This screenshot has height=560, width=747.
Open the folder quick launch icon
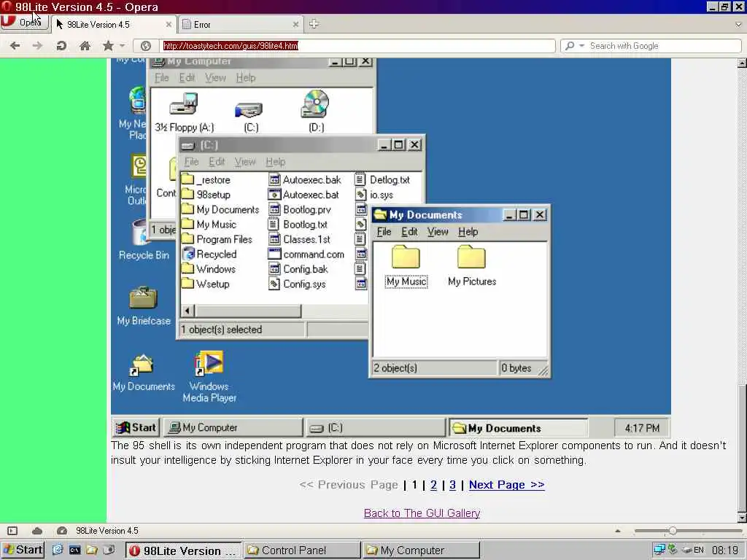click(x=92, y=550)
